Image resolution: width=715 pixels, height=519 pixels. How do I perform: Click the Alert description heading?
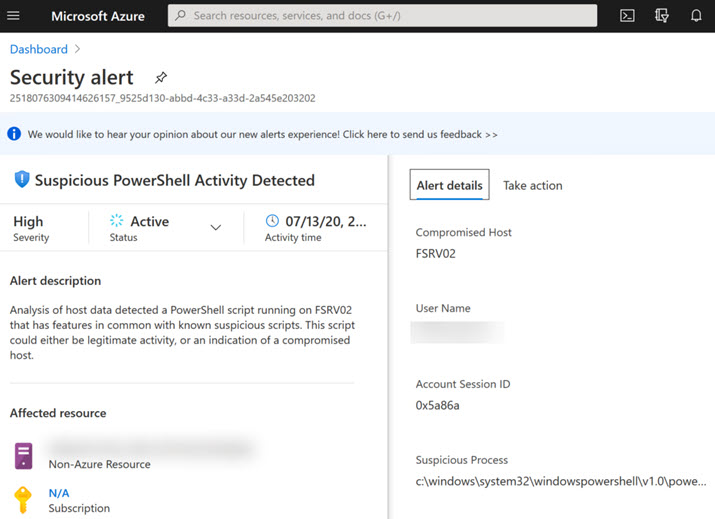click(x=55, y=280)
